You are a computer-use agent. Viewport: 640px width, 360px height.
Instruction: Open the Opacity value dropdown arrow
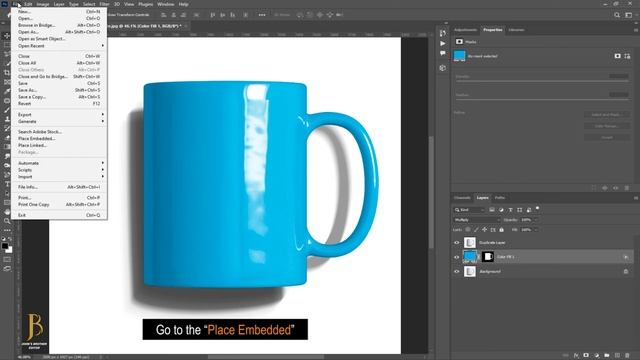(x=536, y=220)
